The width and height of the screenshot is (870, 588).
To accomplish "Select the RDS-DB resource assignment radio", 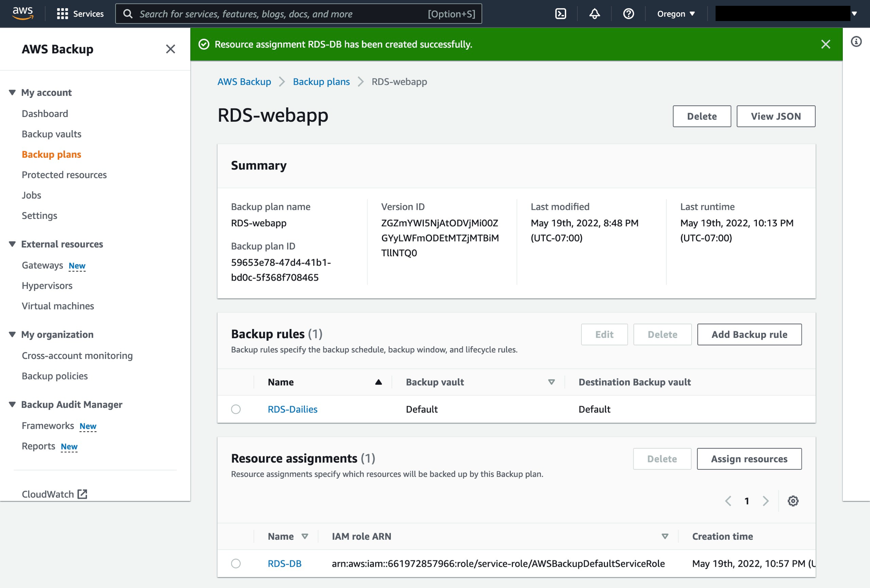I will click(x=236, y=563).
